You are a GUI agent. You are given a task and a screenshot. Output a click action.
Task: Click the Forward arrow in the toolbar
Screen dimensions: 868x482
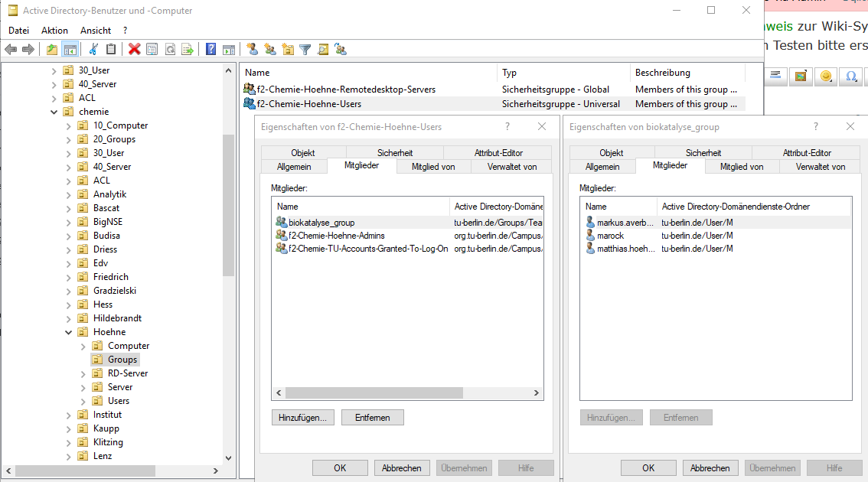point(28,49)
